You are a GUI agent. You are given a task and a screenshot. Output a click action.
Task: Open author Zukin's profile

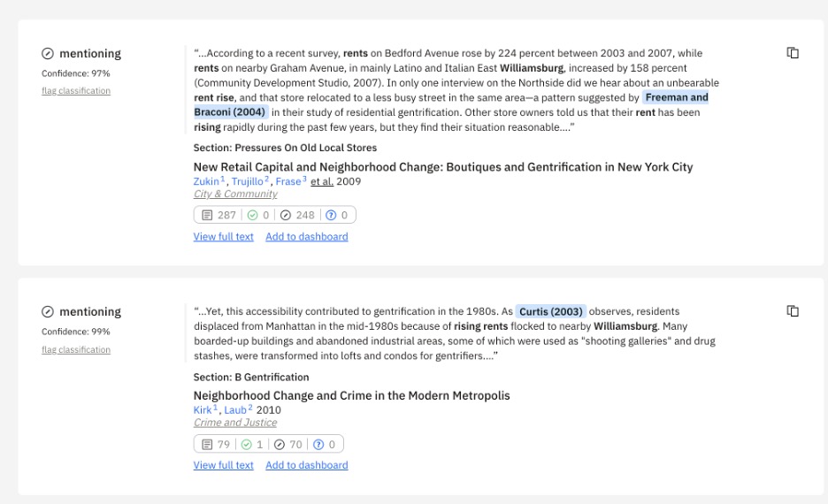206,181
